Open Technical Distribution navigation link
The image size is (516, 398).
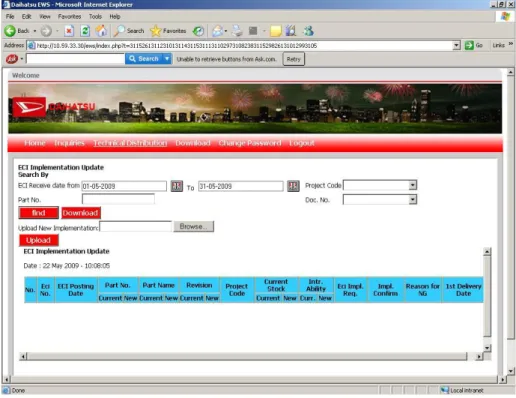coord(130,143)
